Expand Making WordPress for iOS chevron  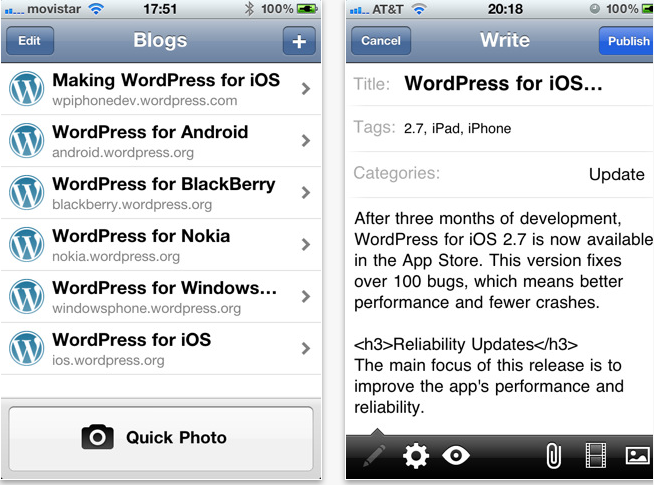(306, 88)
